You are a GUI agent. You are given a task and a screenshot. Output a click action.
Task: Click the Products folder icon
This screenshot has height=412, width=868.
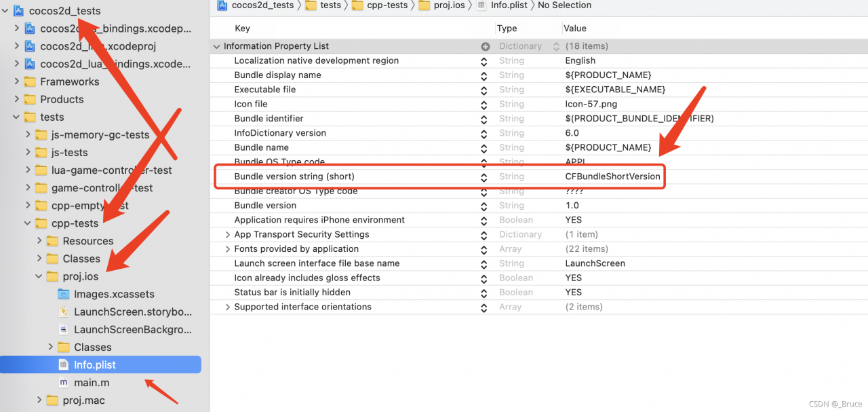(30, 99)
